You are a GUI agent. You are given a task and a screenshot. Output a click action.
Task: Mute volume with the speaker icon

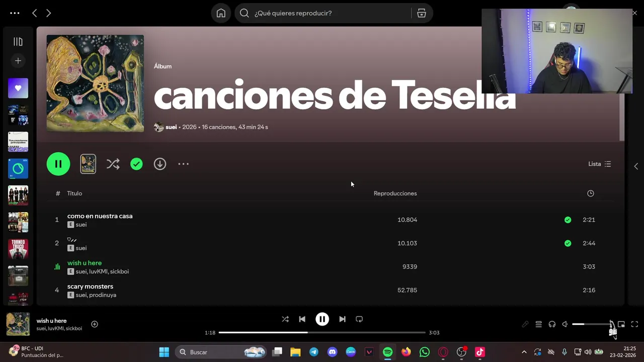click(565, 324)
